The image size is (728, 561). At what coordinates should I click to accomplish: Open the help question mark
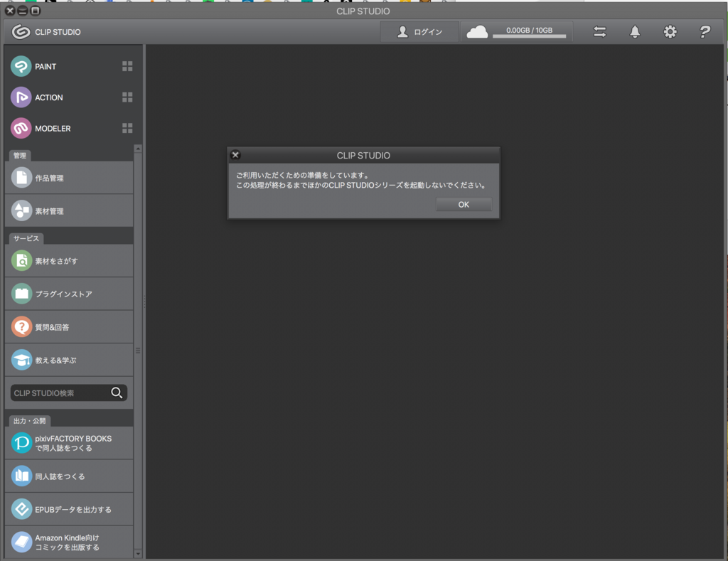point(705,31)
